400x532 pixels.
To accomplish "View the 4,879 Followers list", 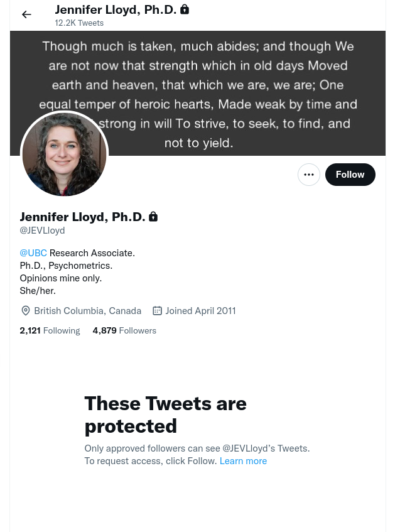I will click(x=124, y=330).
